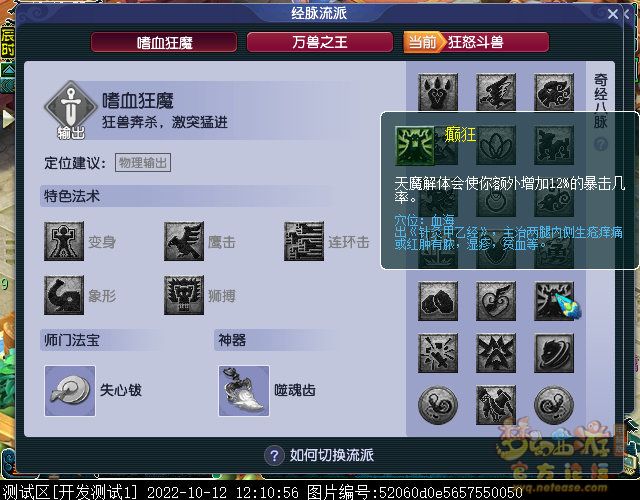Click the 连环击 skill icon
The height and width of the screenshot is (500, 640).
[x=304, y=241]
